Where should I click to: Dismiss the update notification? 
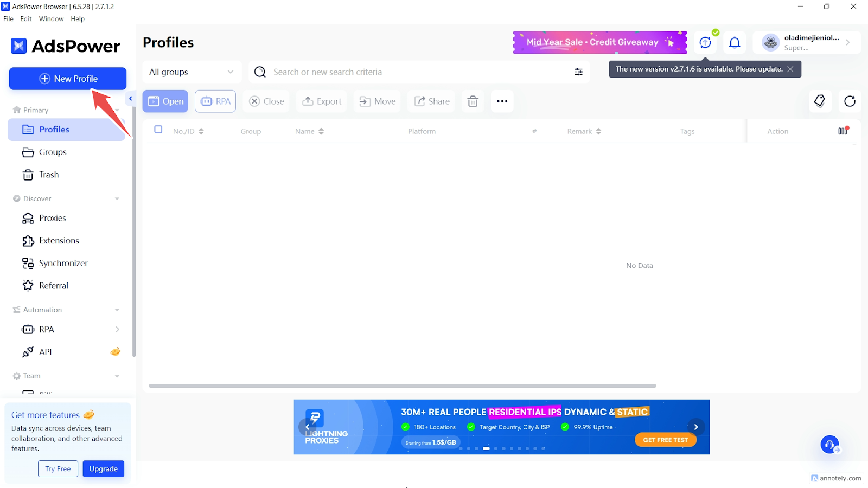coord(790,69)
